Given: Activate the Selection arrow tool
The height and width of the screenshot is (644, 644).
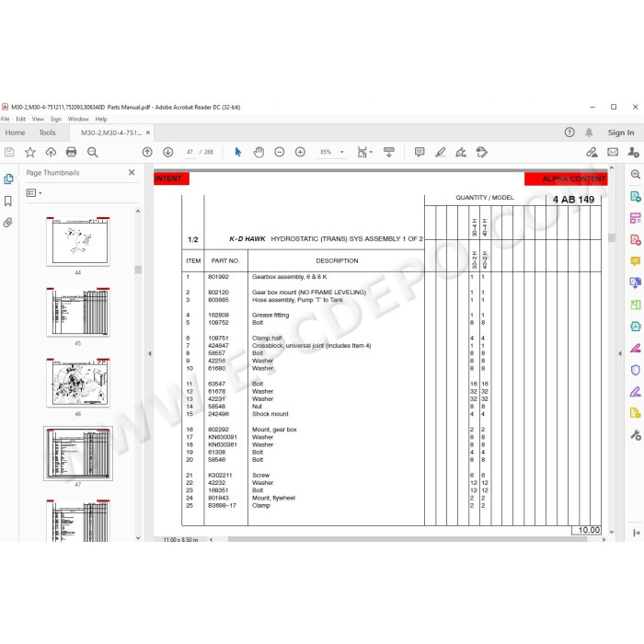Looking at the screenshot, I should pos(237,153).
